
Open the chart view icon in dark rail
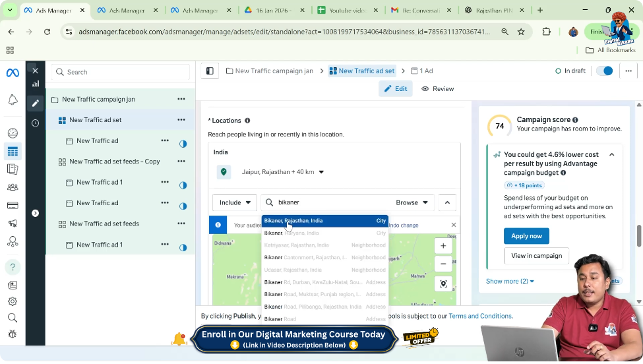(35, 84)
